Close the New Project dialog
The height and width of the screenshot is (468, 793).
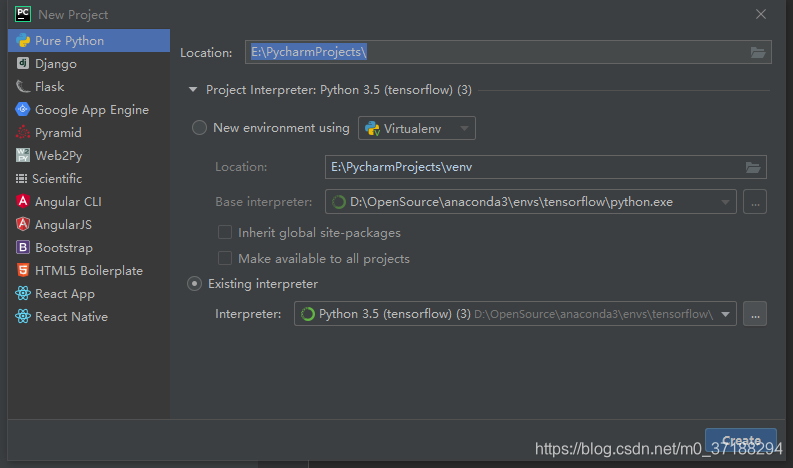click(x=761, y=14)
